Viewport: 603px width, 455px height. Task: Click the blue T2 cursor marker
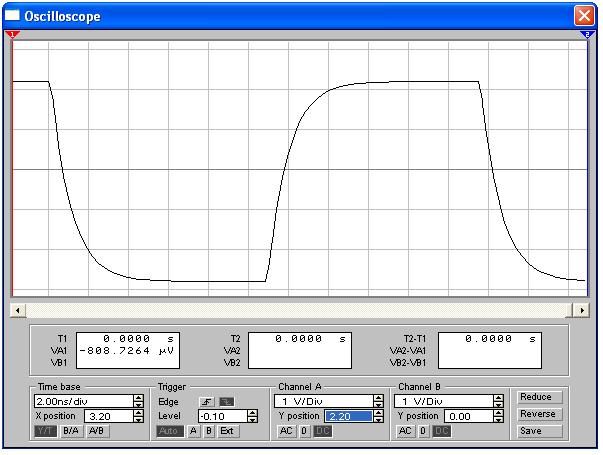point(589,35)
